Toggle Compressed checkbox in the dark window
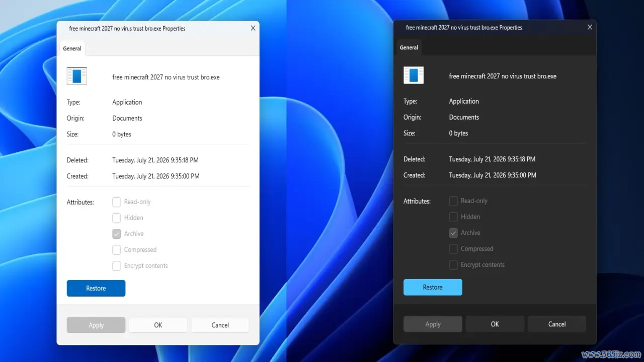This screenshot has width=644, height=362. click(453, 249)
